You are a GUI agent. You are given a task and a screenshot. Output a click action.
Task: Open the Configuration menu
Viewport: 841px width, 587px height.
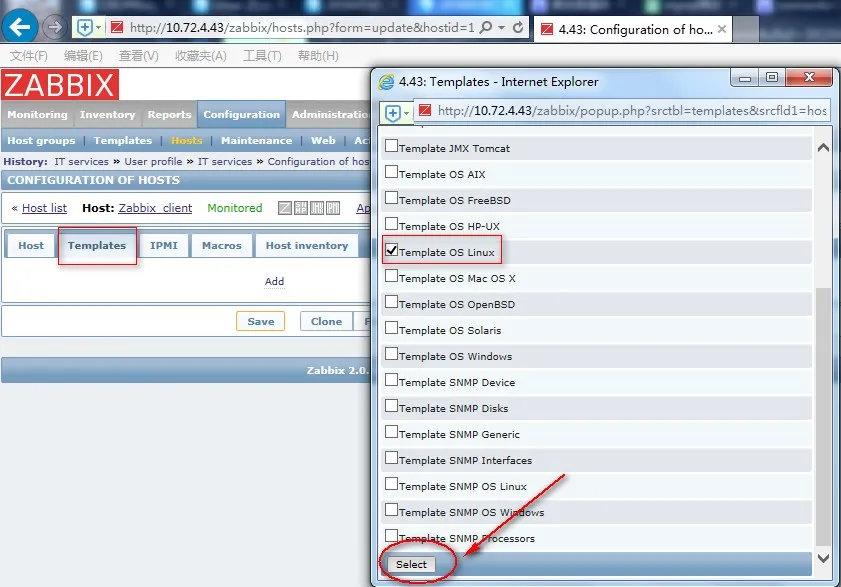(241, 114)
